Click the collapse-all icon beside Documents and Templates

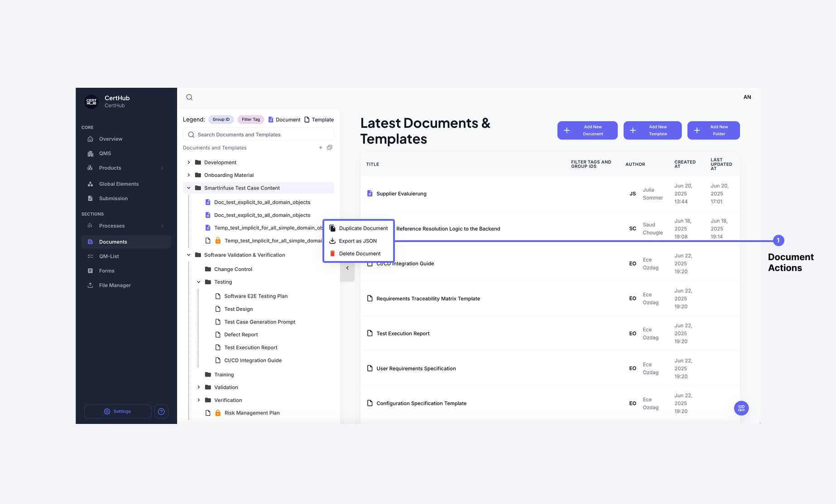tap(329, 147)
